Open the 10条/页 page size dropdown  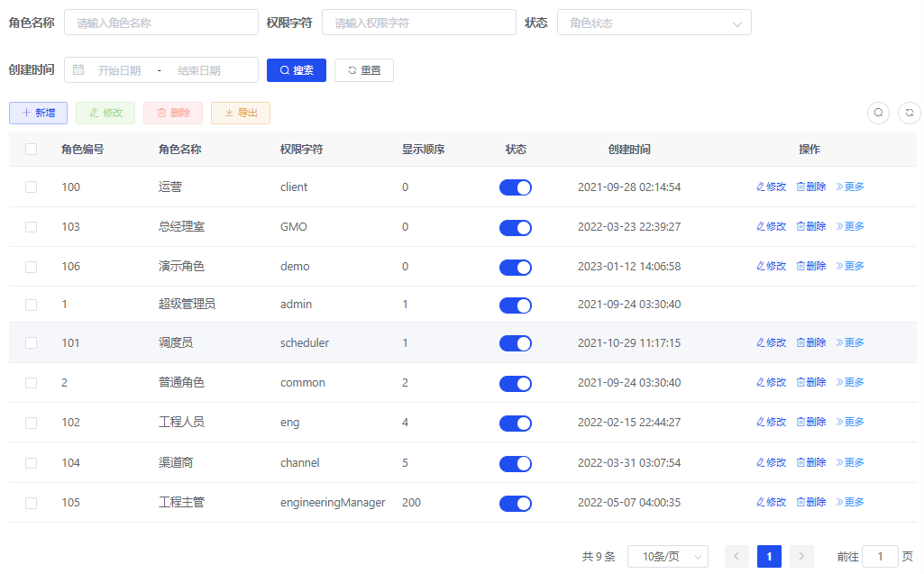(667, 557)
